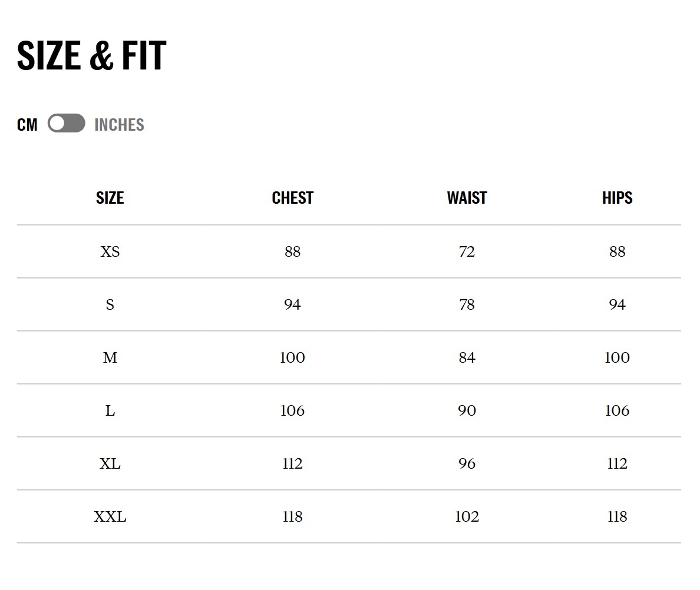Click the XS chest value 88
The height and width of the screenshot is (590, 700).
[x=292, y=252]
